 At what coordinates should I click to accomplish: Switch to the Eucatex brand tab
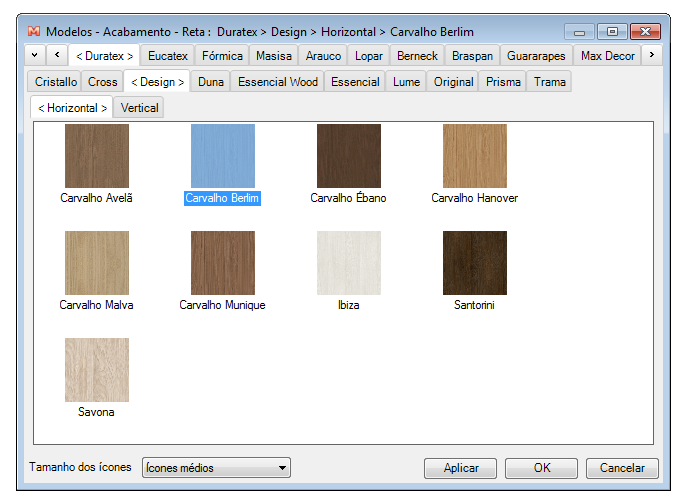pos(168,56)
